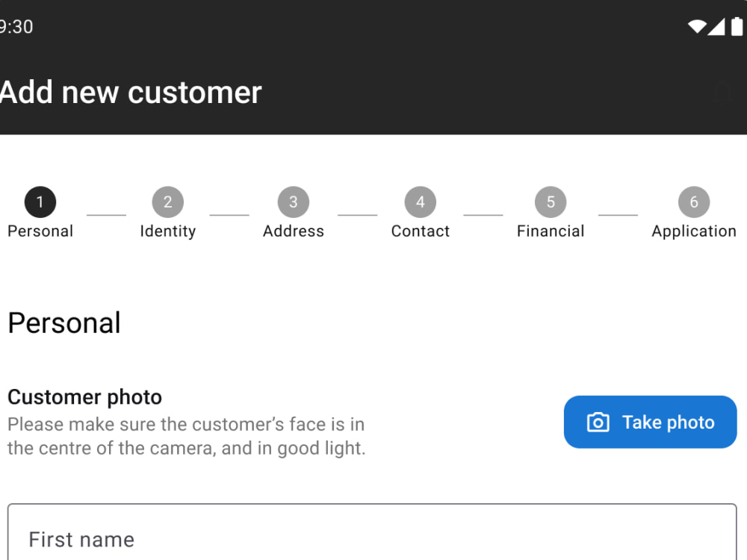Click the Add new customer title

click(x=131, y=92)
